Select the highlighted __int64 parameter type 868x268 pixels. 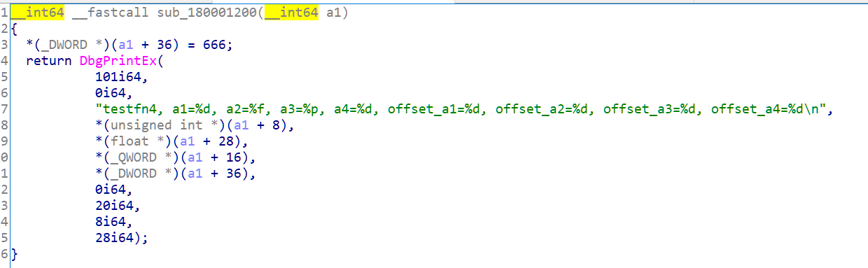click(291, 13)
